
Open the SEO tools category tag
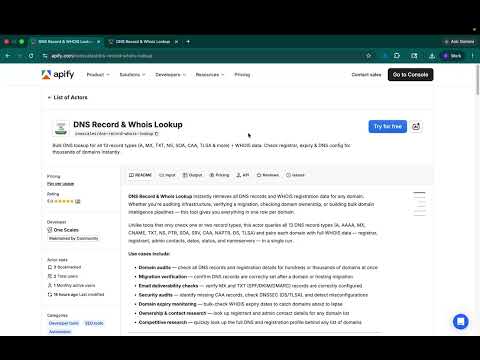coord(94,323)
